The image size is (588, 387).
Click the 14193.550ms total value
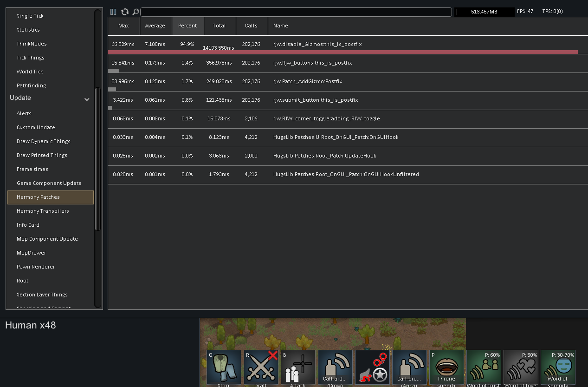[x=219, y=48]
